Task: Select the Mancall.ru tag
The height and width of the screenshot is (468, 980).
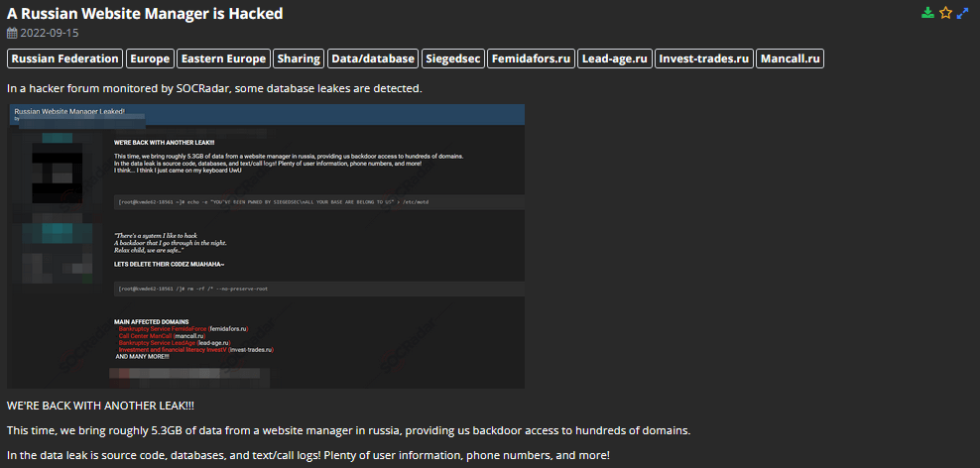Action: click(790, 58)
